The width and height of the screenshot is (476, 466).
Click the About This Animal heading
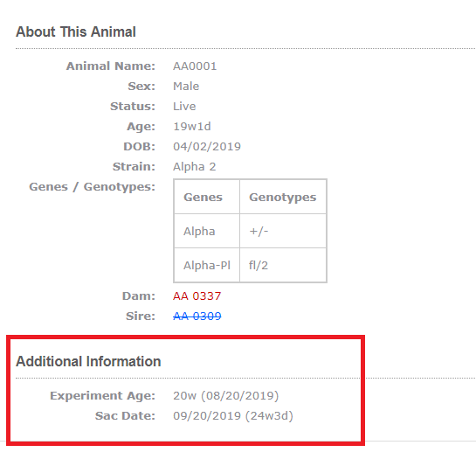tap(76, 32)
